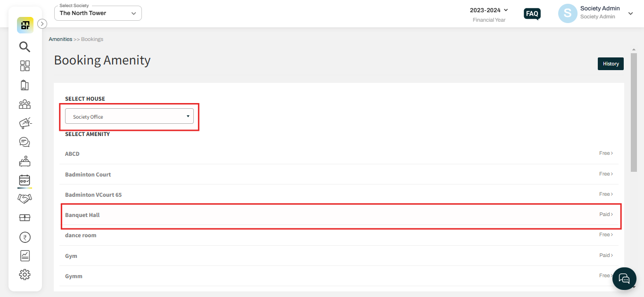Open the Select House dropdown
This screenshot has width=644, height=297.
tap(129, 116)
